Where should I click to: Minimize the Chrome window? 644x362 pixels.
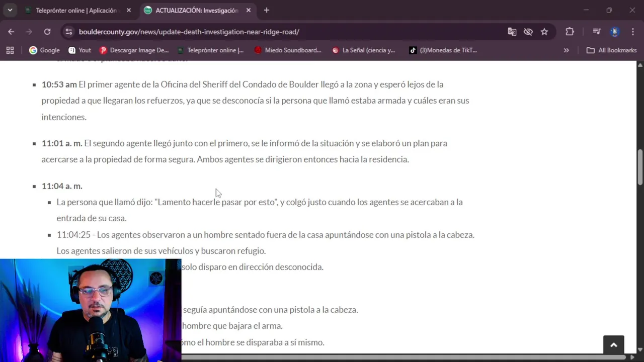point(586,10)
